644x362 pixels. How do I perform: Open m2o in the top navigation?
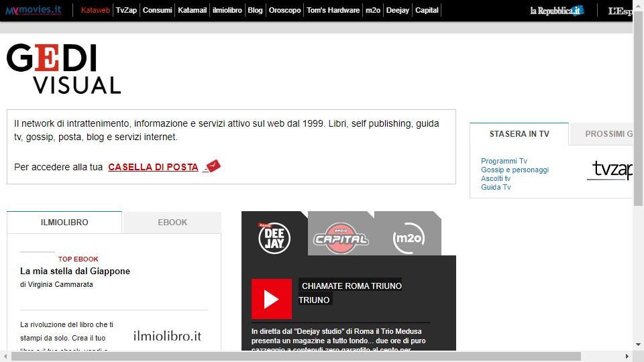tap(373, 10)
